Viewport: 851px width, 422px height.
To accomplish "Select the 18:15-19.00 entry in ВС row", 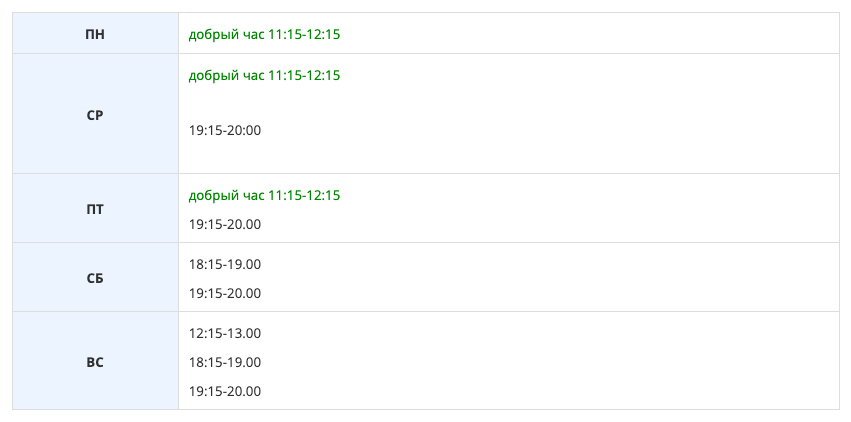I will 225,362.
